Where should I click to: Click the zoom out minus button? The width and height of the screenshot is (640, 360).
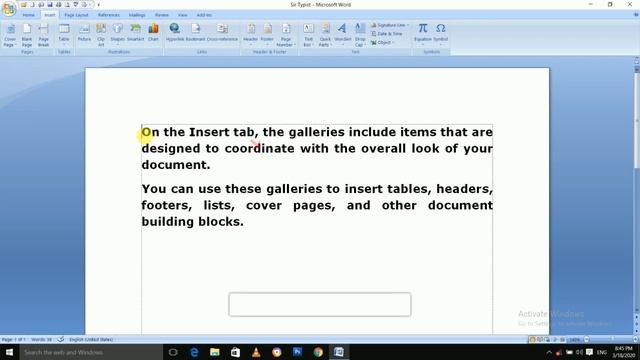587,340
